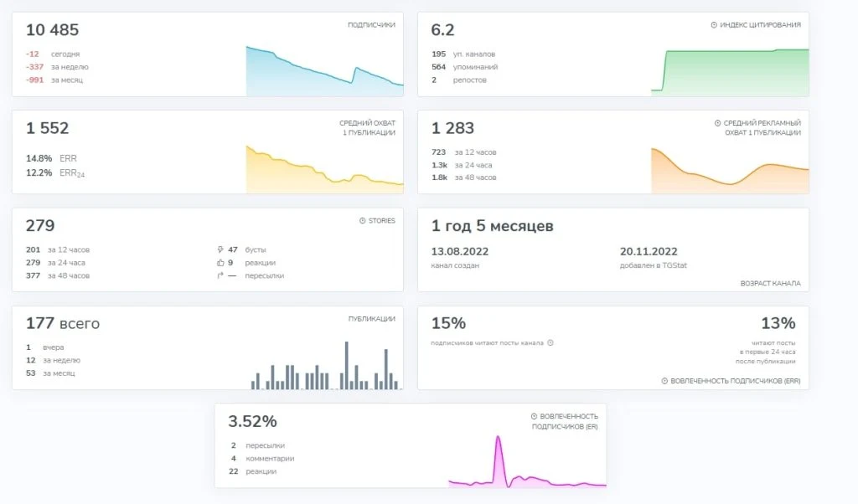This screenshot has height=504, width=858.
Task: Select the subscriber count 10 485
Action: [53, 30]
